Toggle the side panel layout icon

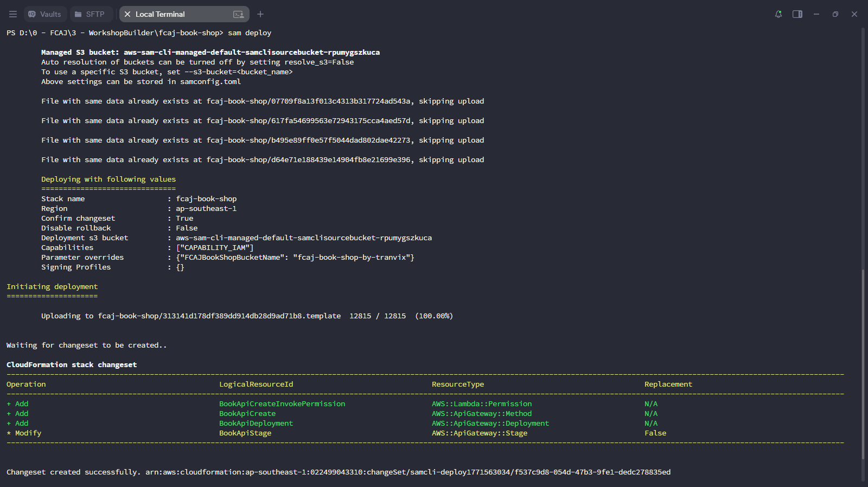797,14
